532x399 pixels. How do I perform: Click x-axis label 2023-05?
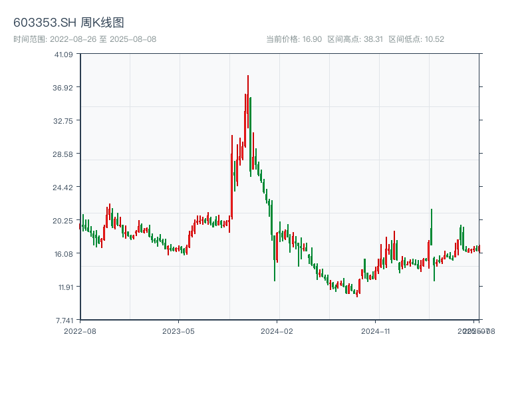[x=178, y=331]
